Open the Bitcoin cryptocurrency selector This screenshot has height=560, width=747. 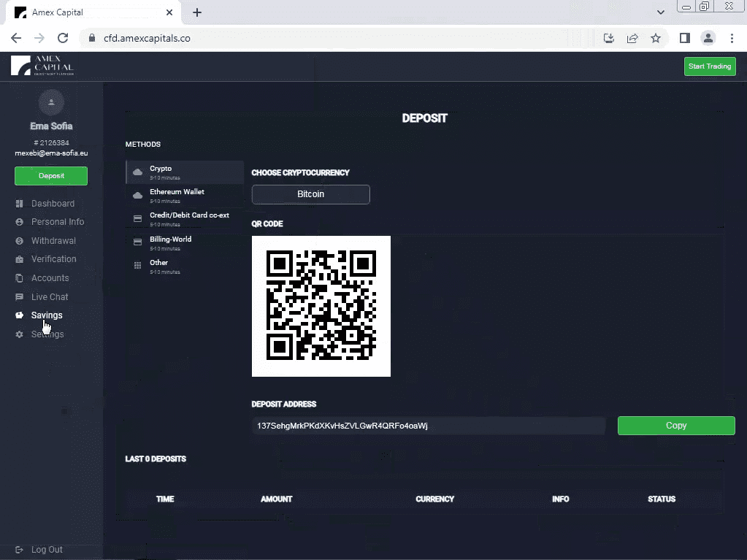click(x=310, y=194)
